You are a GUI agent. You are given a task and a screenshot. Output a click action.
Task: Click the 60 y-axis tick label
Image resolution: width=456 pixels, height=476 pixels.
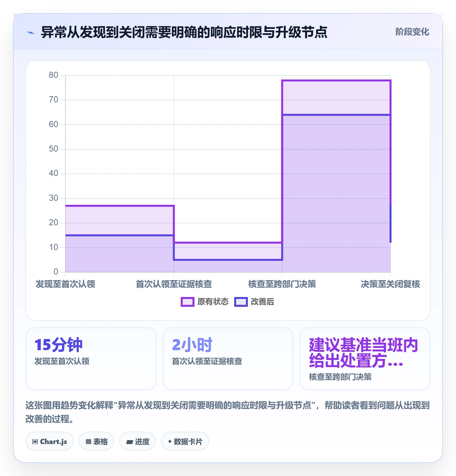click(x=53, y=125)
